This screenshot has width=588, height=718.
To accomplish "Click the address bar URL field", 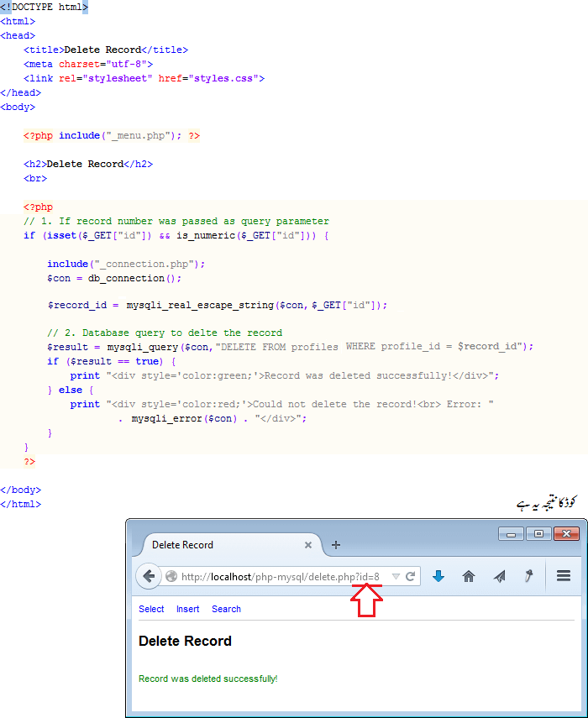I will pyautogui.click(x=277, y=576).
